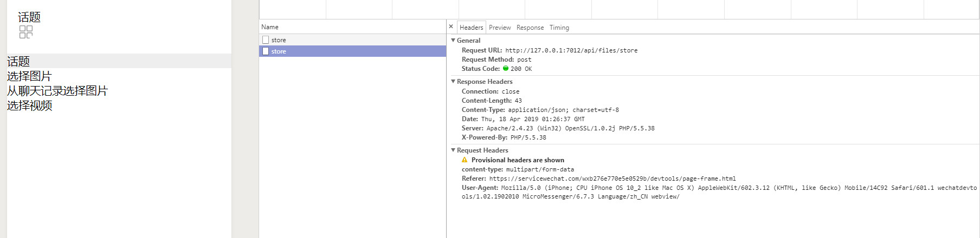
Task: Open the Headers tab
Action: tap(471, 28)
